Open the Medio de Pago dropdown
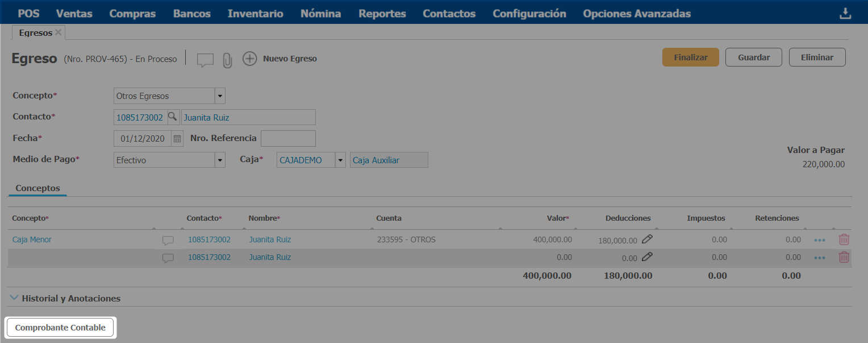 (x=220, y=160)
